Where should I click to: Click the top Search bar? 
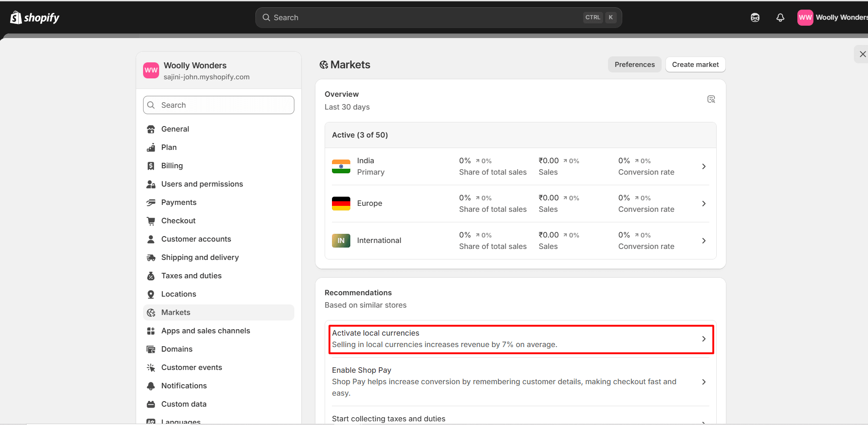click(x=438, y=17)
